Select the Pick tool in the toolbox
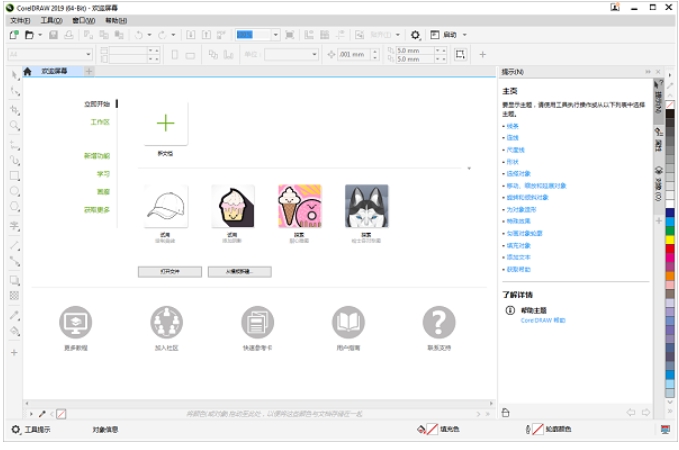The width and height of the screenshot is (679, 450). pyautogui.click(x=15, y=75)
